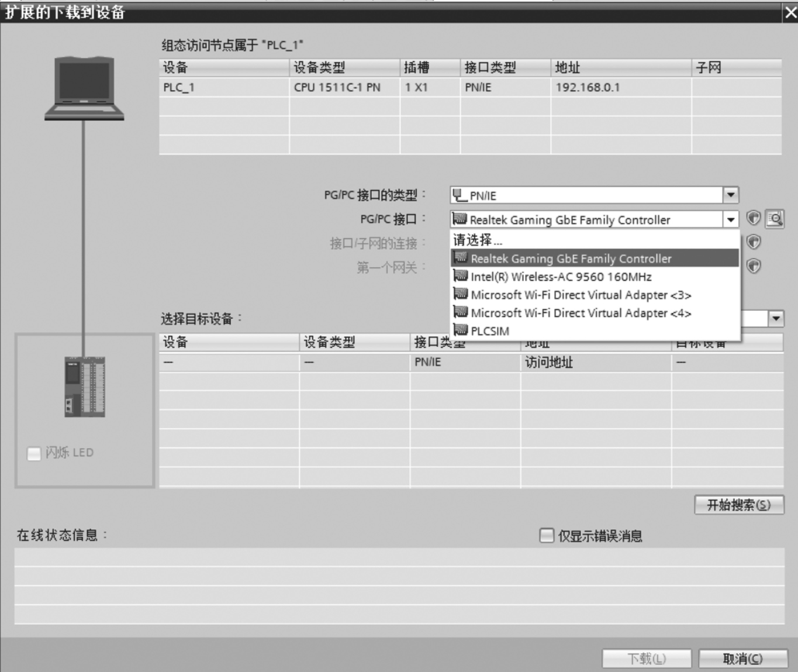This screenshot has width=798, height=672.
Task: Click the 设备类型 header of the access nodes table
Action: tap(344, 68)
